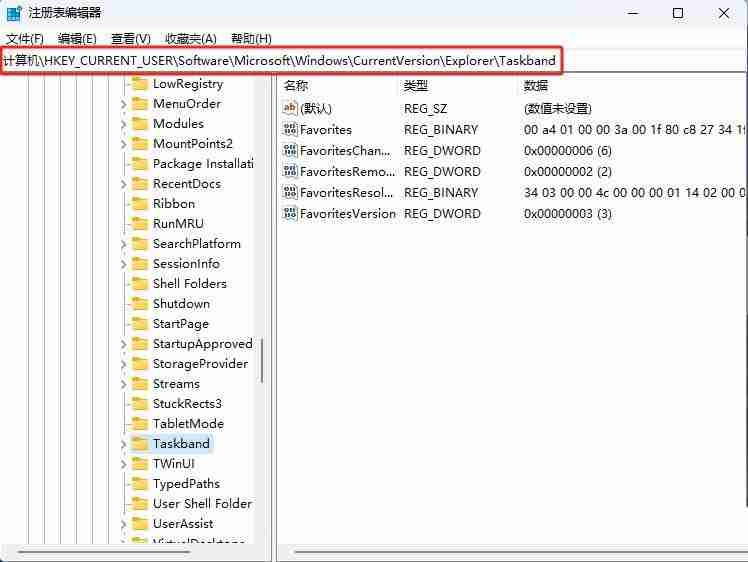Click the StuckRects3 folder icon
The width and height of the screenshot is (748, 562).
(x=139, y=404)
